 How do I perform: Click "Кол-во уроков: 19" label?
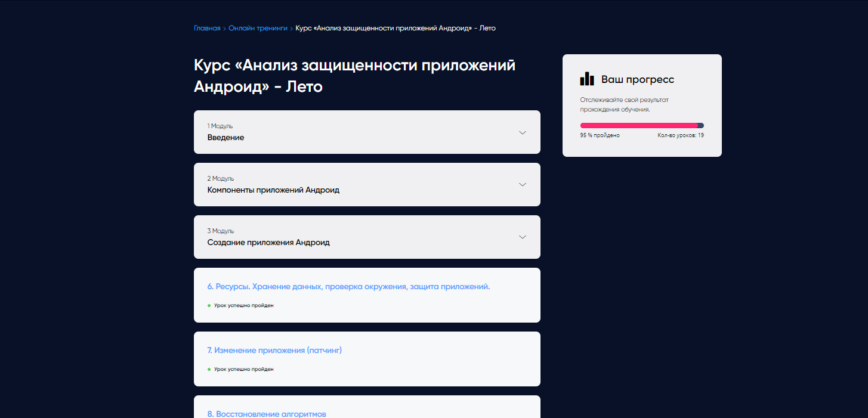[x=680, y=135]
